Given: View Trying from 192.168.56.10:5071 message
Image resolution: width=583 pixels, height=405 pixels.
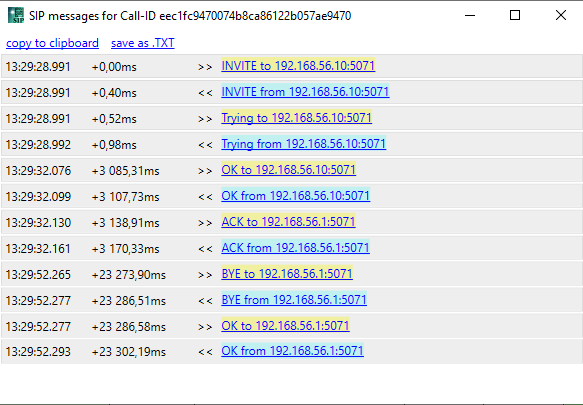Looking at the screenshot, I should [304, 144].
